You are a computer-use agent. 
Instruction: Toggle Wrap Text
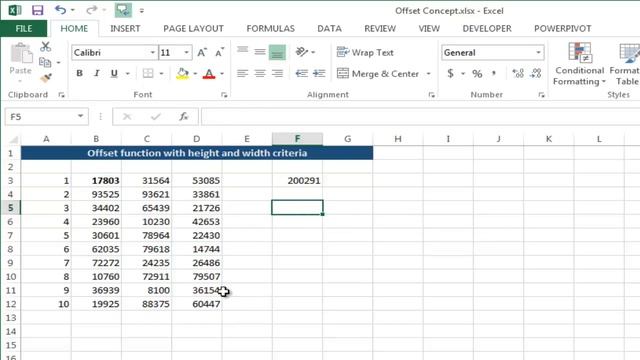365,52
